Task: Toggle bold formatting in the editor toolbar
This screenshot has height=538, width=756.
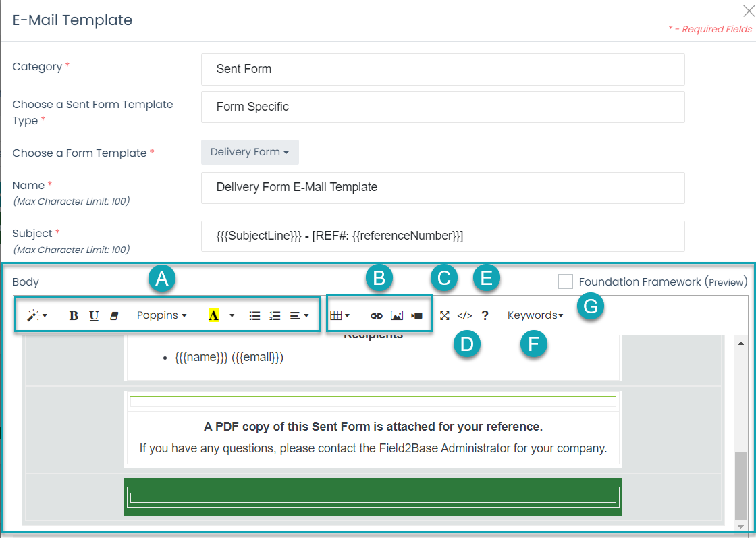Action: click(x=74, y=315)
